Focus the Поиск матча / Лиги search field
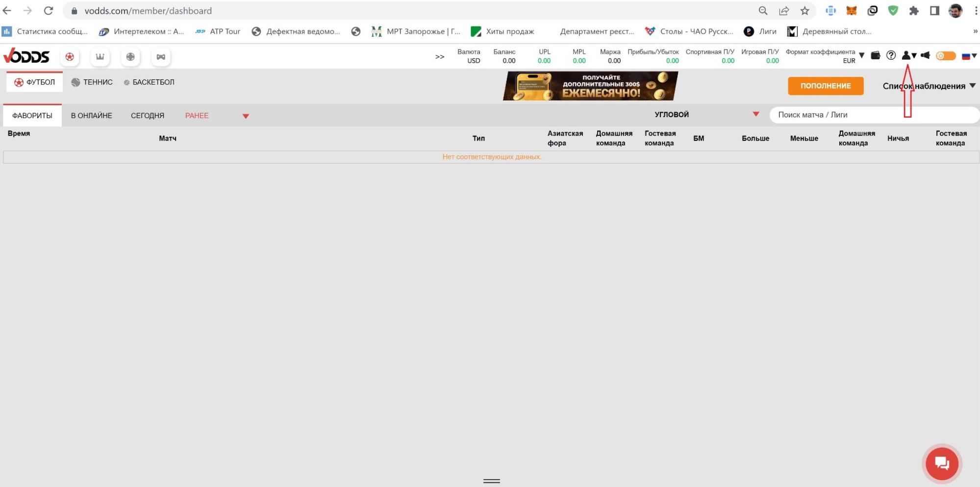Image resolution: width=980 pixels, height=487 pixels. (874, 115)
